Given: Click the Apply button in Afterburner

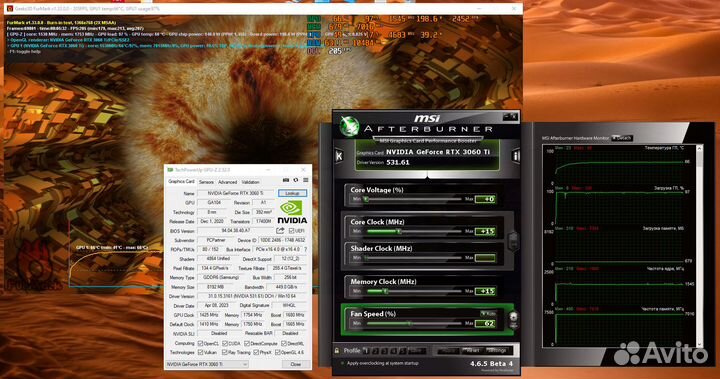Looking at the screenshot, I should [x=448, y=351].
